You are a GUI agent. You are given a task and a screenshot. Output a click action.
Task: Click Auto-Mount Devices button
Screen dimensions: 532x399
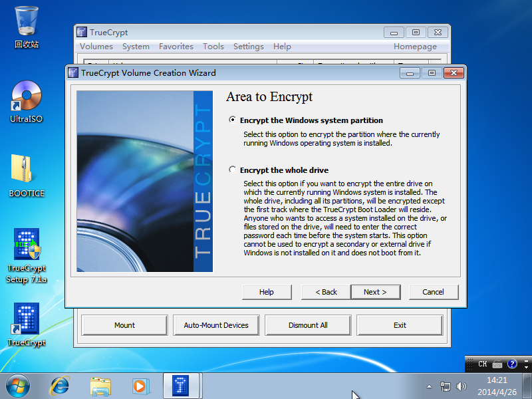click(x=216, y=325)
